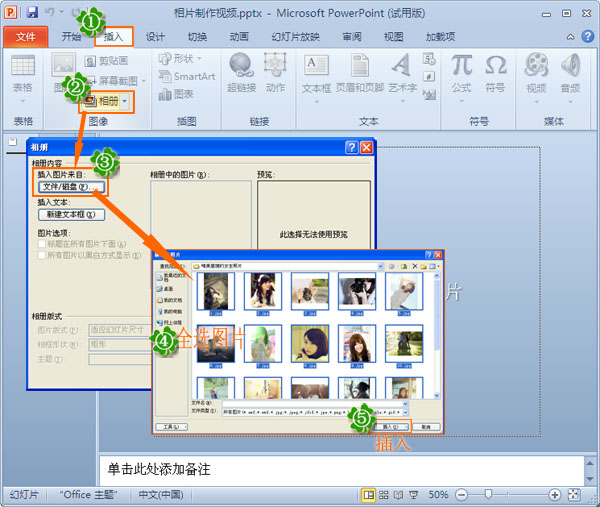Viewport: 600px width, 507px height.
Task: Switch to the 幻灯片放映 tab
Action: click(295, 37)
